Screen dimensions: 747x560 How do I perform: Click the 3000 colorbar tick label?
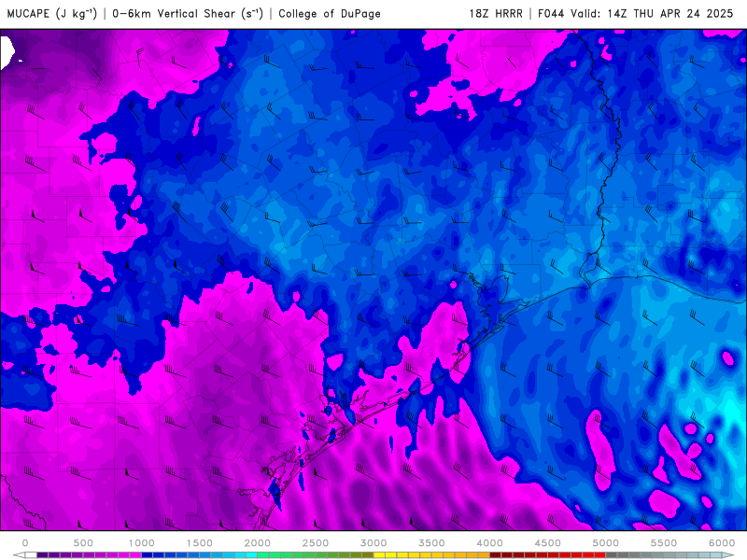pos(373,543)
